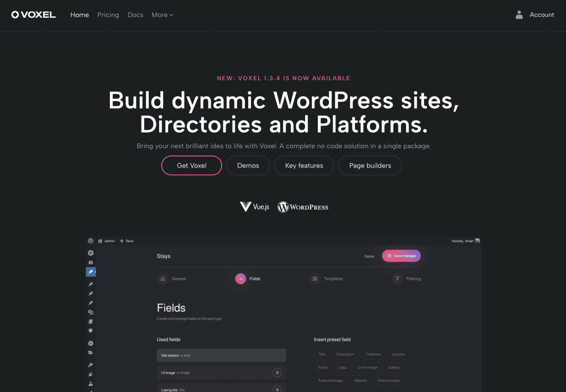Click the Demos button
Image resolution: width=566 pixels, height=392 pixels.
click(248, 165)
